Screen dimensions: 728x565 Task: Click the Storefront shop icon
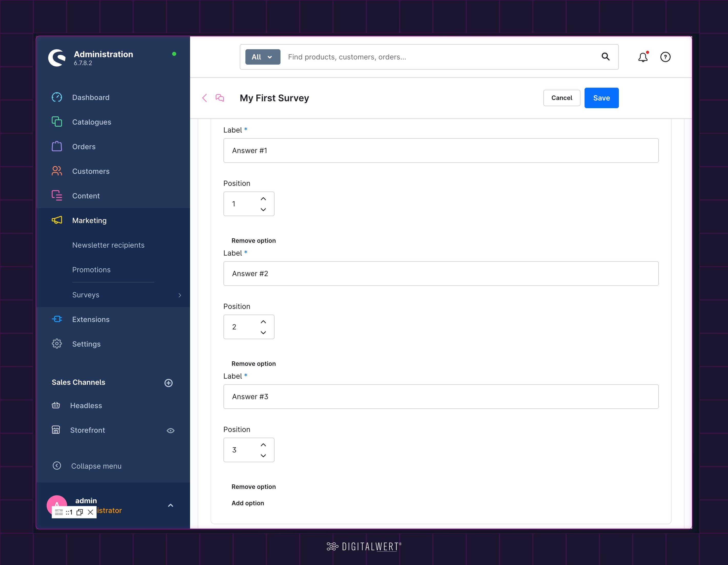coord(56,430)
